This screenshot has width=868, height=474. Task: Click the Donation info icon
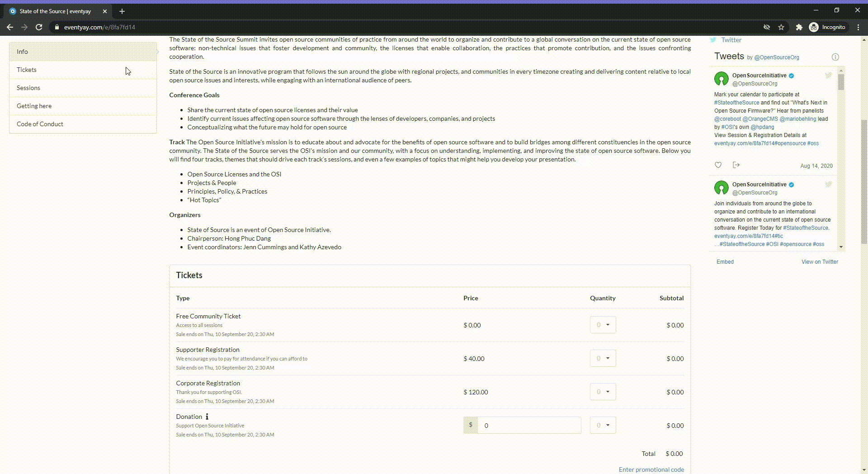tap(207, 417)
